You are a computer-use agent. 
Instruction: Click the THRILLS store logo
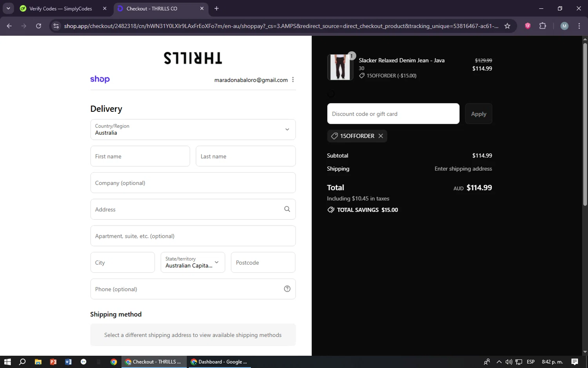tap(193, 58)
